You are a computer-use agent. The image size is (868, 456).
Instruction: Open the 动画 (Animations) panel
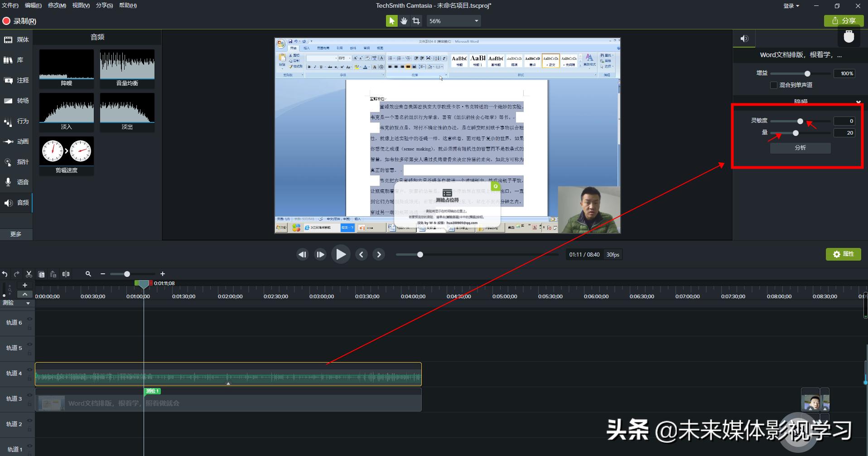pyautogui.click(x=16, y=141)
